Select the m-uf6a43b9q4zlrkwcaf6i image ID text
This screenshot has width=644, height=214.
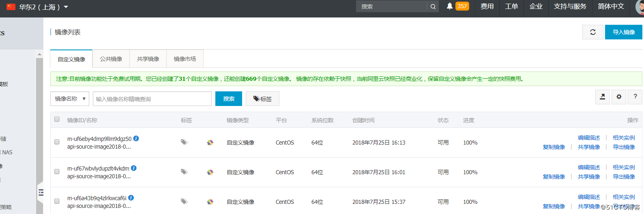pos(97,198)
